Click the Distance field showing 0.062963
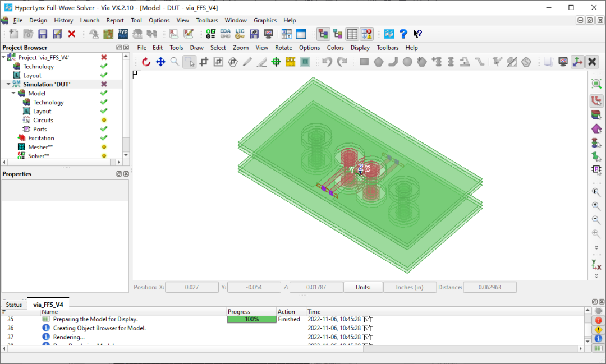Screen dimensions: 606x364 pos(490,288)
